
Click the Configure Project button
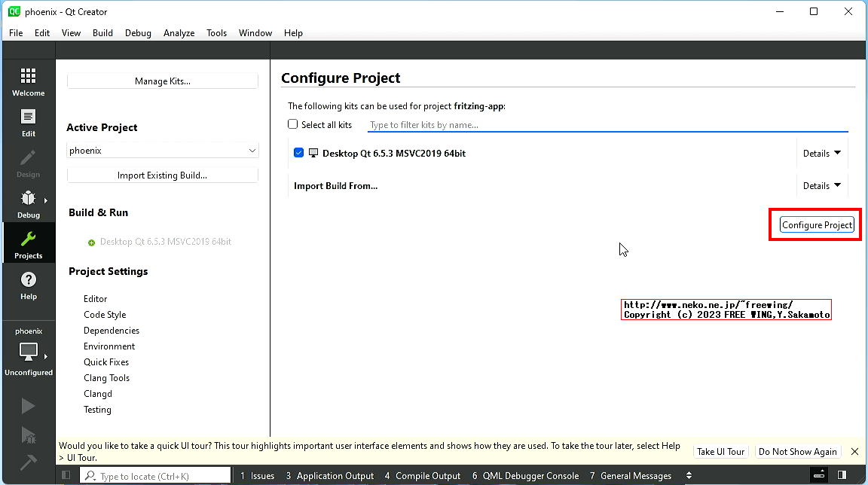[817, 225]
